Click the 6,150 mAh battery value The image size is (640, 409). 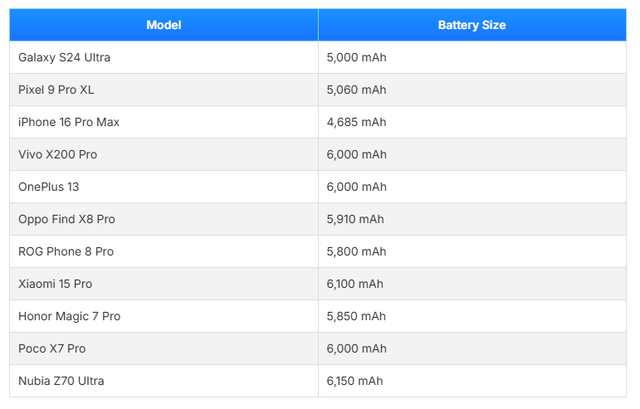click(x=355, y=381)
